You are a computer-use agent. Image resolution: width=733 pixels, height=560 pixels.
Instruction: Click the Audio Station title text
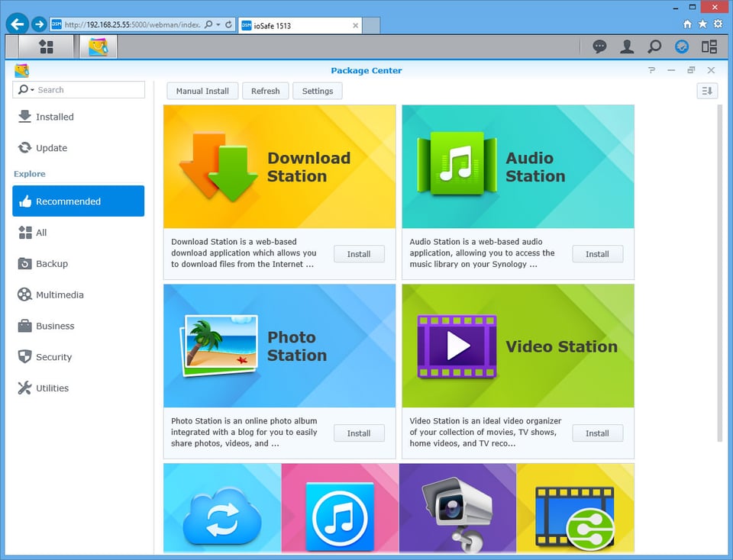(535, 167)
